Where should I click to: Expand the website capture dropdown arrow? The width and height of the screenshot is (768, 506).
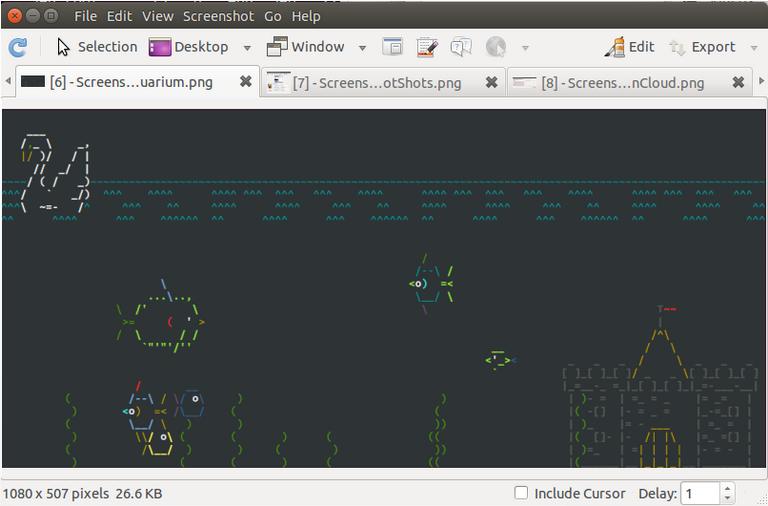(x=525, y=48)
